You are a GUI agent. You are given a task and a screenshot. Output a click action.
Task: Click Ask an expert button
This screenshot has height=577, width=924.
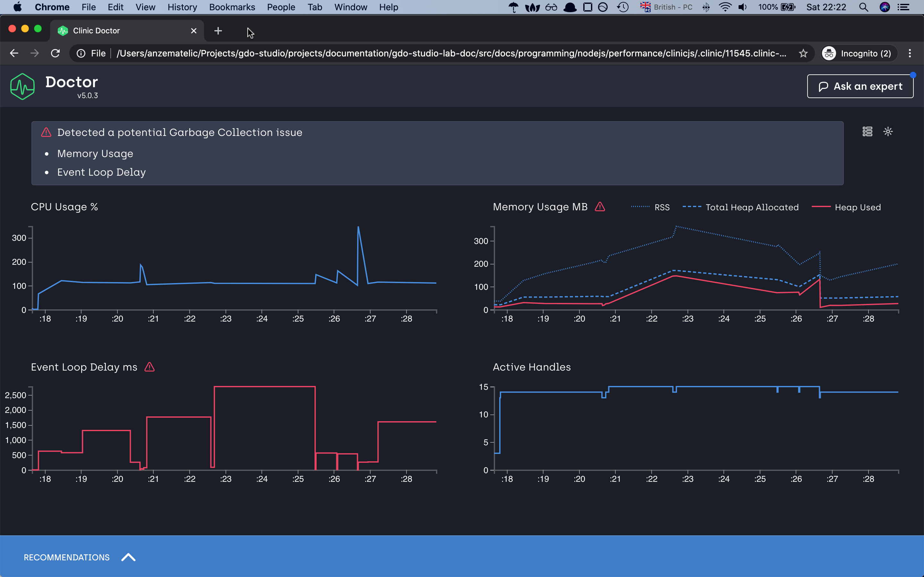pos(860,86)
